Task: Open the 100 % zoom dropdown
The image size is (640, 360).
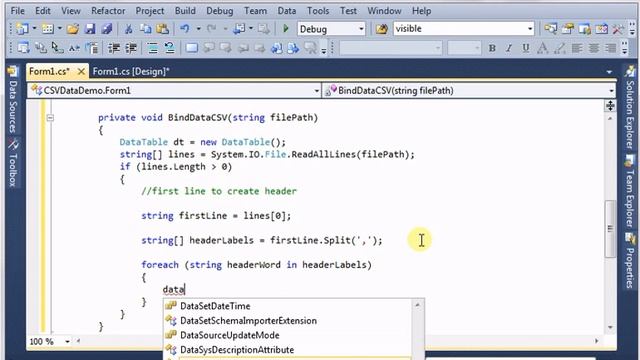Action: (x=67, y=341)
